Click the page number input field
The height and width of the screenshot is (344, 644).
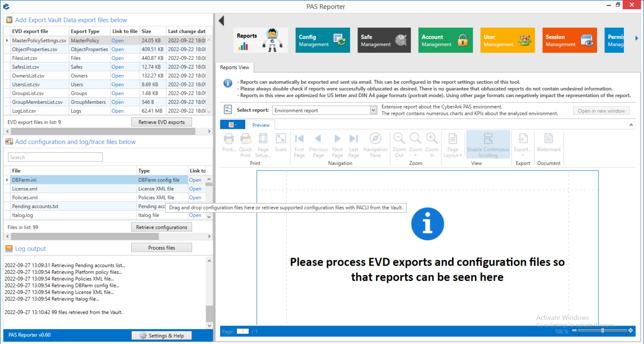click(243, 331)
